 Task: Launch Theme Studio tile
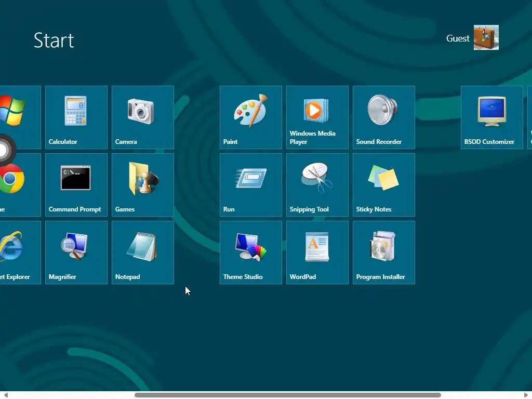click(251, 252)
